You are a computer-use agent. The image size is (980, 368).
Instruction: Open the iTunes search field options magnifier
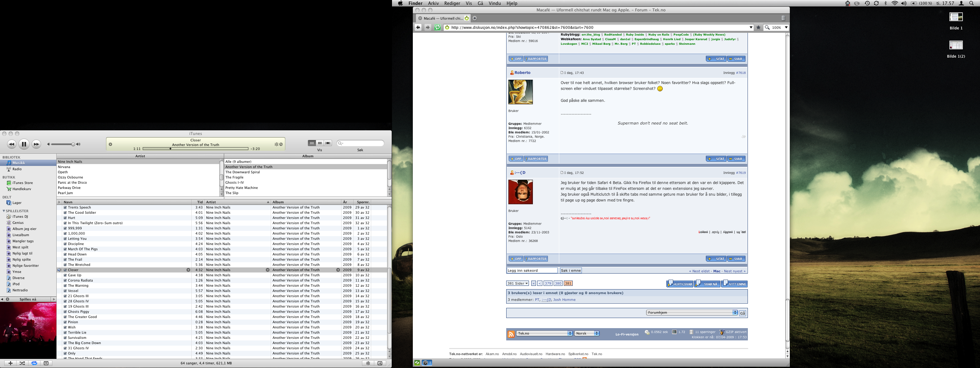click(x=341, y=143)
